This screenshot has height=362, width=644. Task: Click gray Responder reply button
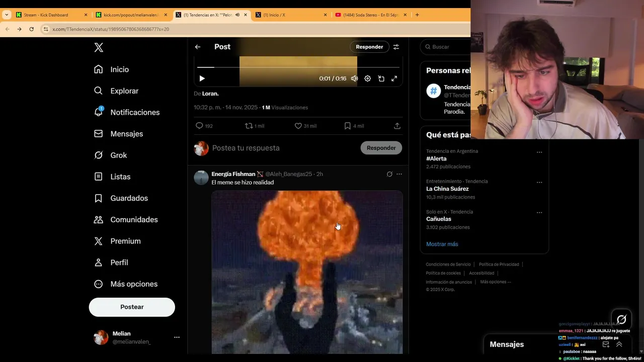[x=381, y=148]
